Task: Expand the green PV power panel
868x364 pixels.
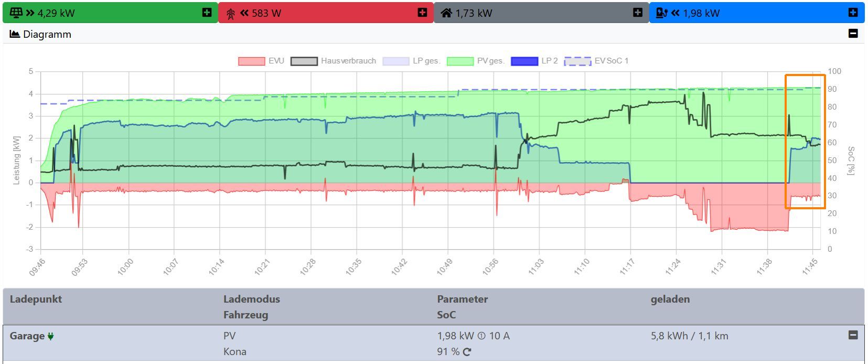Action: (x=207, y=13)
